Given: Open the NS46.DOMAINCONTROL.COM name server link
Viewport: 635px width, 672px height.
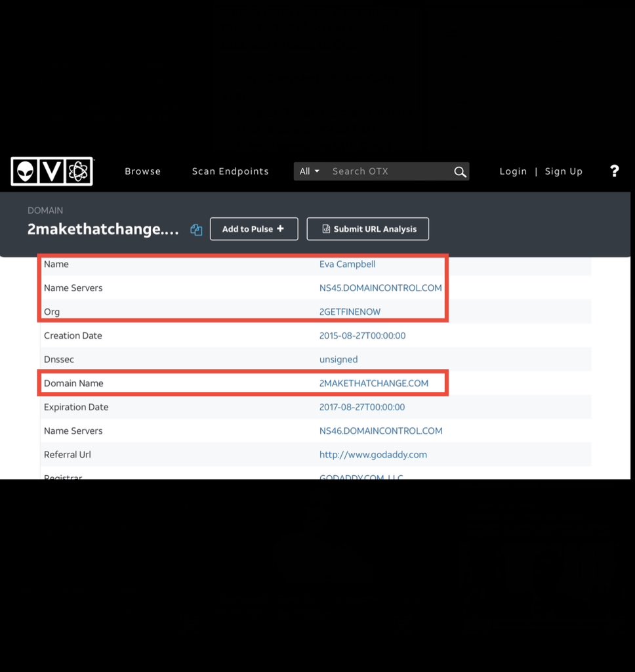Looking at the screenshot, I should (x=380, y=431).
